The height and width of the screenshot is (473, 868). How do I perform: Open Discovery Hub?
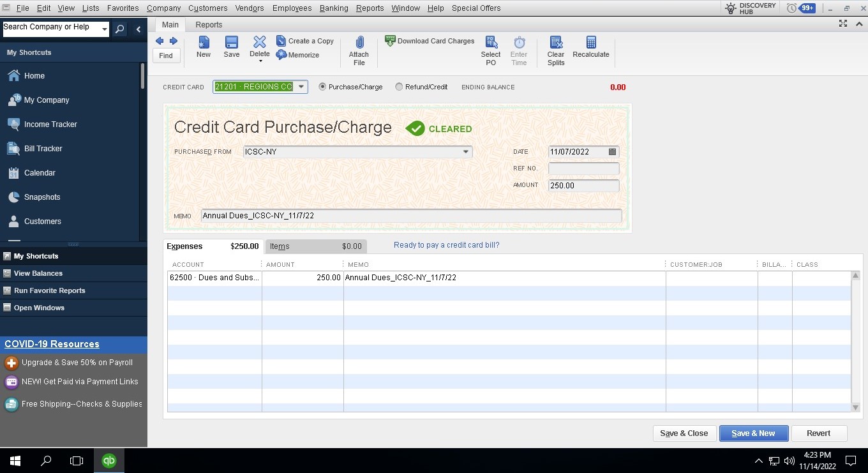[x=751, y=8]
